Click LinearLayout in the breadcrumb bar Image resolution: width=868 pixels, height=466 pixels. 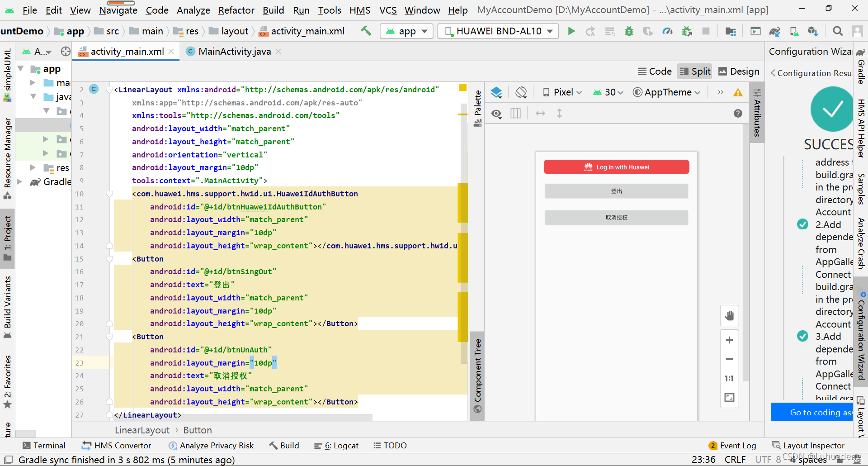click(142, 430)
